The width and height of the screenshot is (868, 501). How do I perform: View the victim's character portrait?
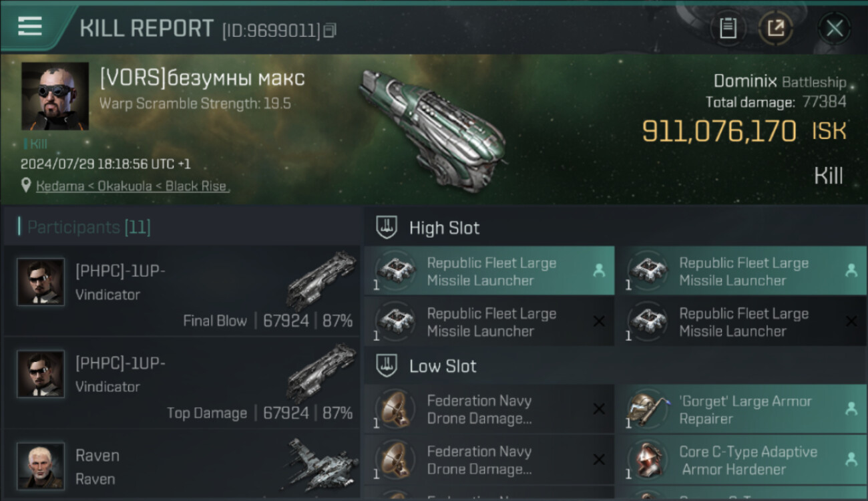click(55, 96)
